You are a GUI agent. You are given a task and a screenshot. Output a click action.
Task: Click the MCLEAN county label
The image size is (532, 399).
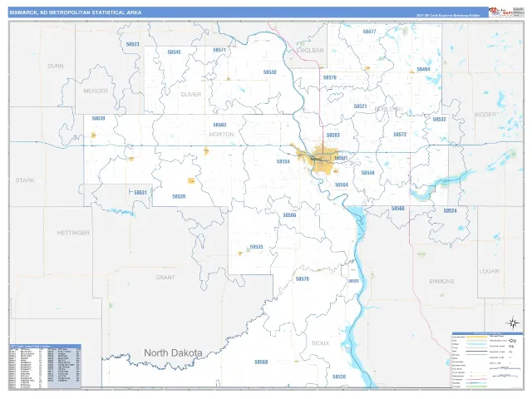(312, 50)
